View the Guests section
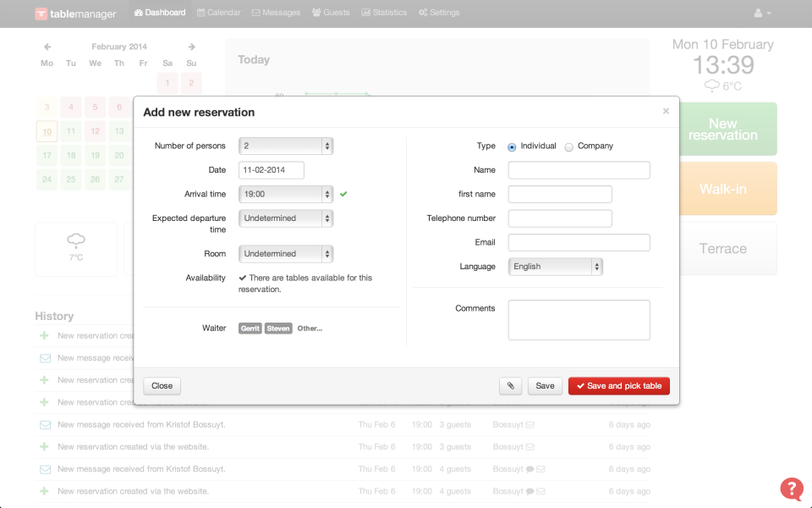 pos(331,12)
